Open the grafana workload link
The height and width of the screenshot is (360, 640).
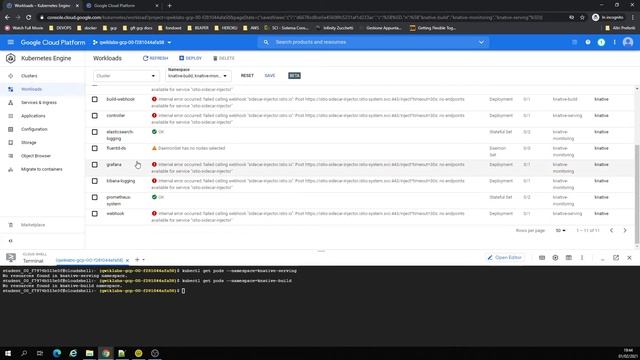114,164
